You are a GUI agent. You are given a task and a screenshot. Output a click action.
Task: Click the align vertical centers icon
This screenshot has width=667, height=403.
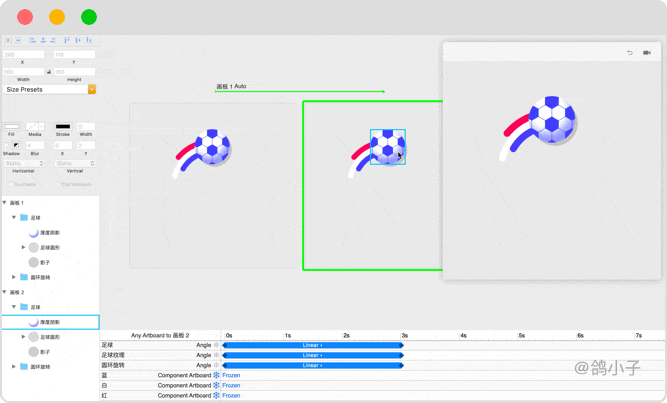pos(78,40)
